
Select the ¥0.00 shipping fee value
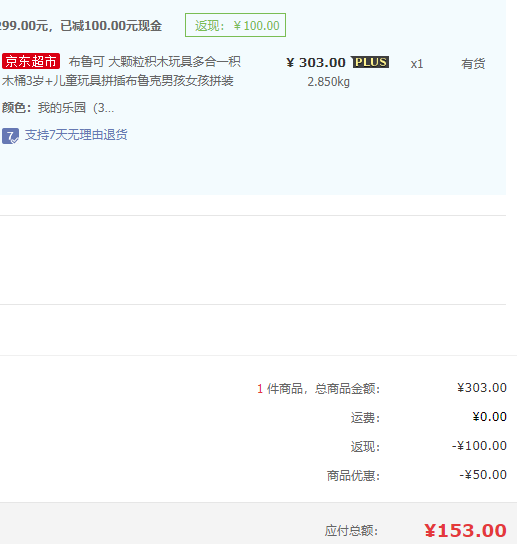(490, 416)
